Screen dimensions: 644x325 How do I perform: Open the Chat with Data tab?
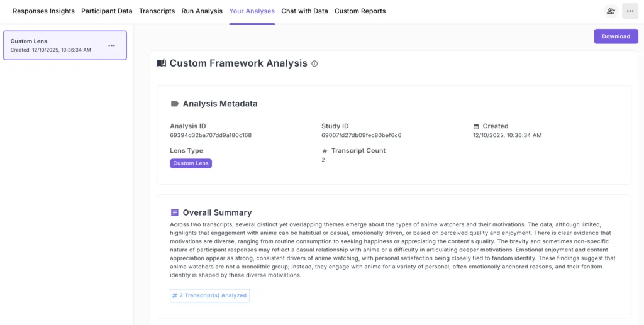point(304,11)
